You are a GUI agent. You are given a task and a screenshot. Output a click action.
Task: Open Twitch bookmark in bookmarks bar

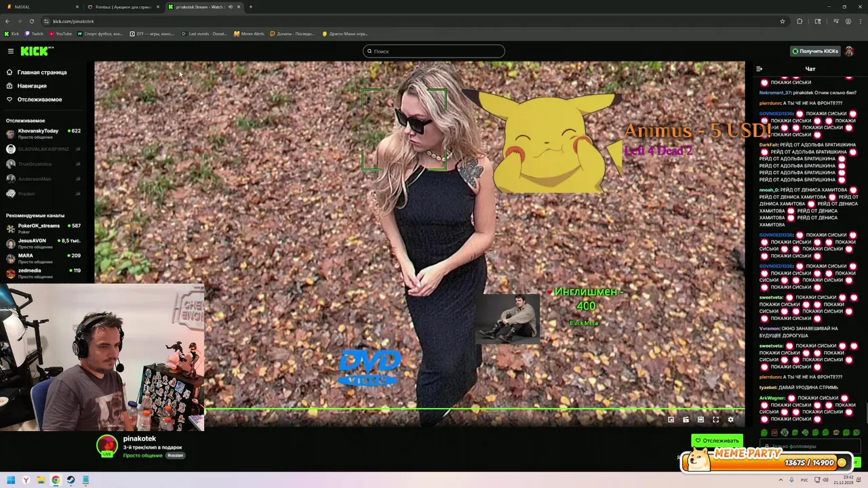tap(34, 33)
